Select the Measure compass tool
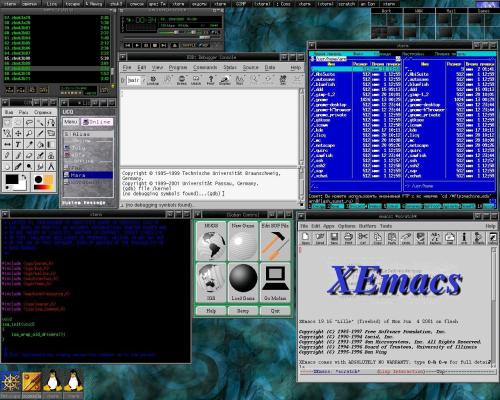The width and height of the screenshot is (500, 400). (x=51, y=166)
